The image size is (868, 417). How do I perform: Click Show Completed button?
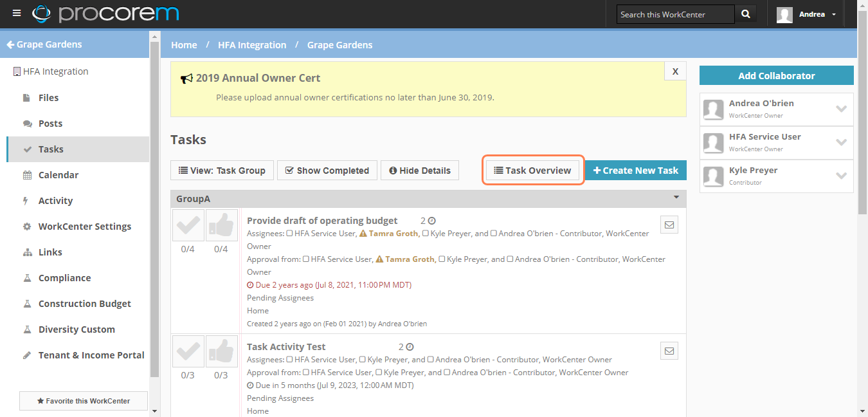(327, 171)
